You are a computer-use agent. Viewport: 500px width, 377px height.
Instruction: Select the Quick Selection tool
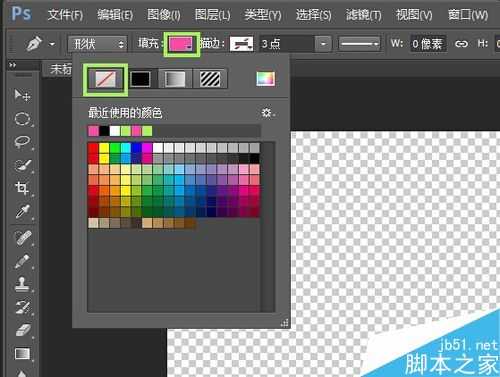pyautogui.click(x=22, y=165)
